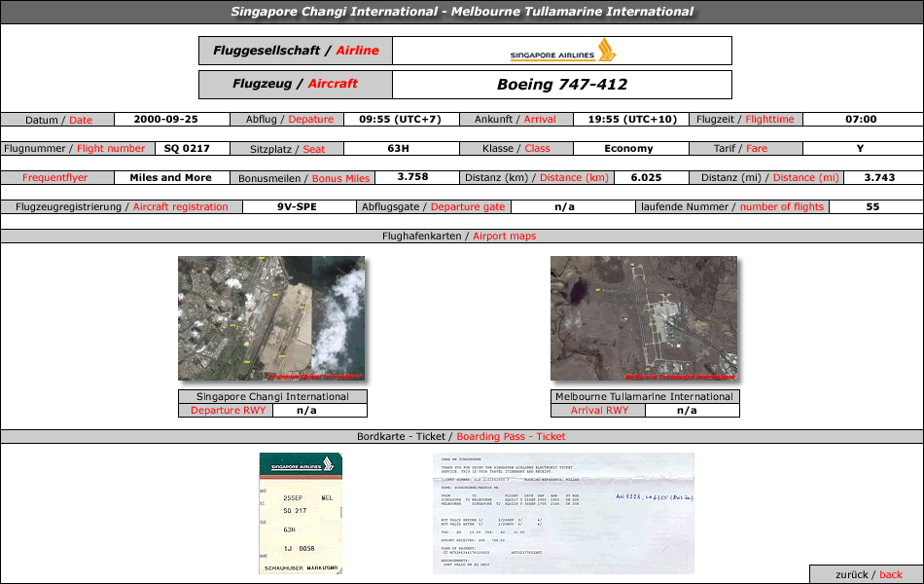
Task: Click the Boeing 747-412 aircraft text
Action: (x=562, y=85)
